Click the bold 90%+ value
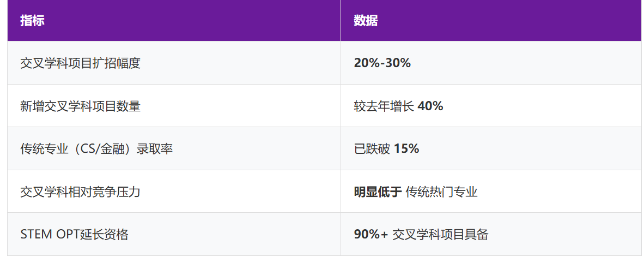644x257 pixels. (371, 235)
